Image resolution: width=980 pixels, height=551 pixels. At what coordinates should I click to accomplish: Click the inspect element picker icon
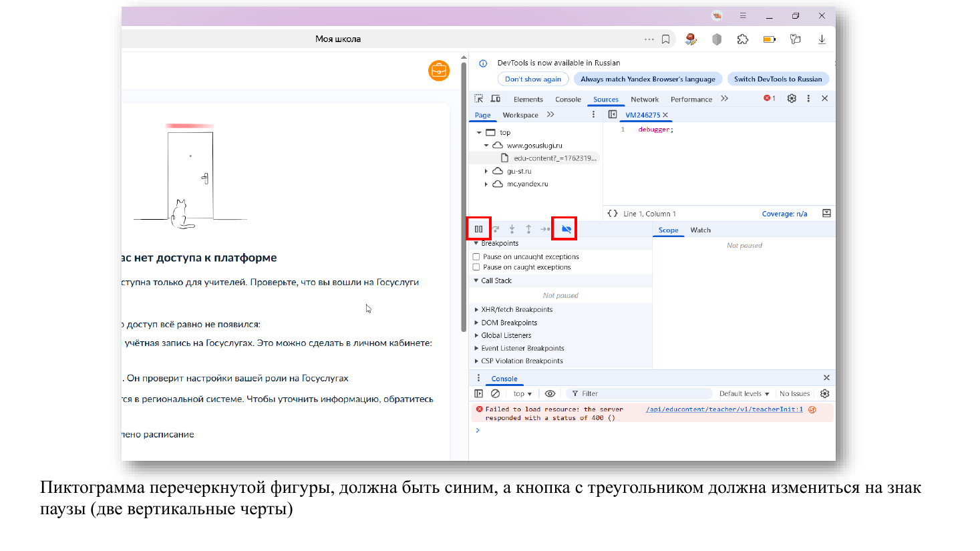[x=479, y=99]
